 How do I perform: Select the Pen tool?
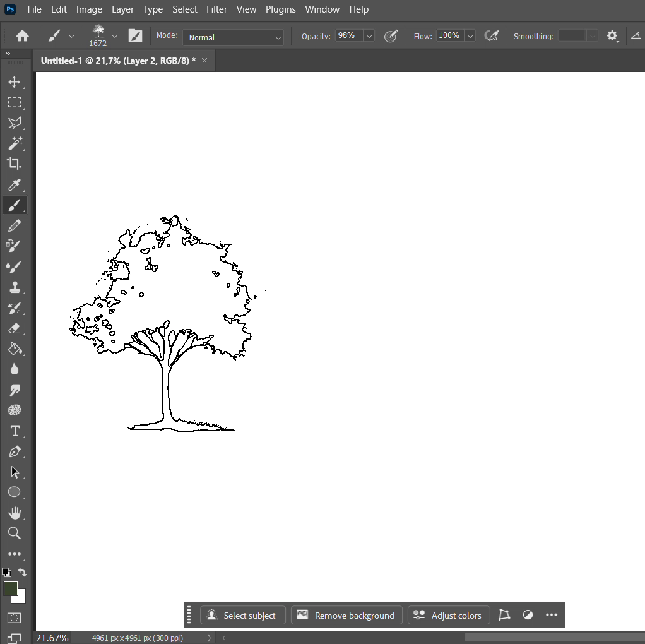point(15,452)
